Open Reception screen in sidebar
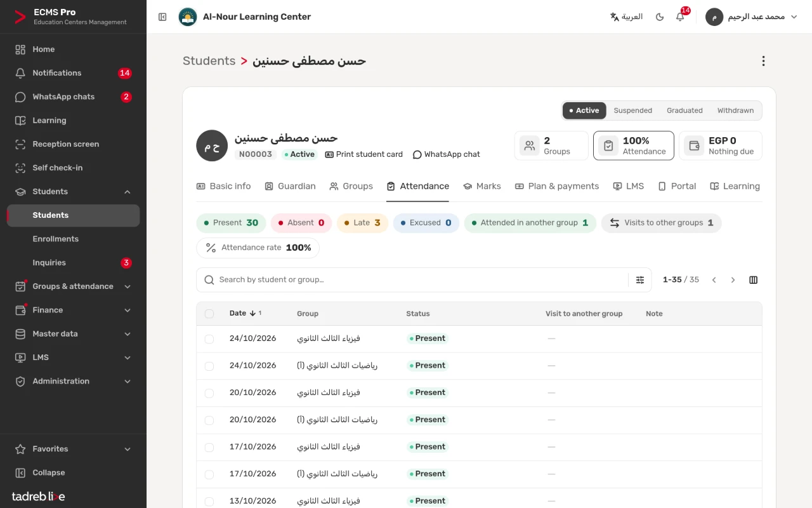Viewport: 812px width, 508px height. [x=73, y=144]
